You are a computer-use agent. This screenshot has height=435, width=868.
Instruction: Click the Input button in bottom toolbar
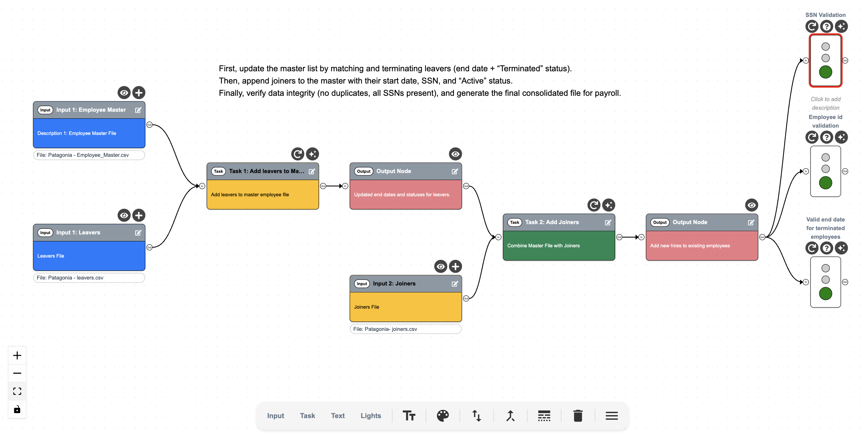tap(275, 415)
